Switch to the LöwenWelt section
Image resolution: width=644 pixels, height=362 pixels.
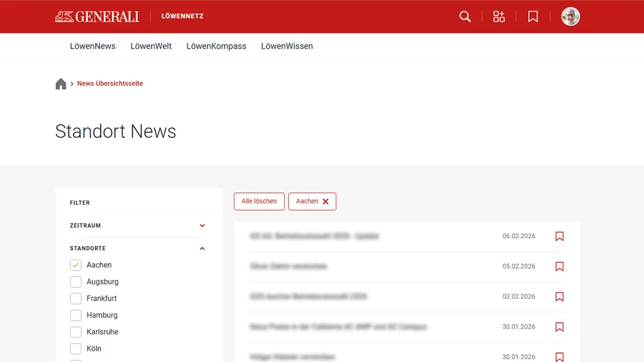click(151, 46)
